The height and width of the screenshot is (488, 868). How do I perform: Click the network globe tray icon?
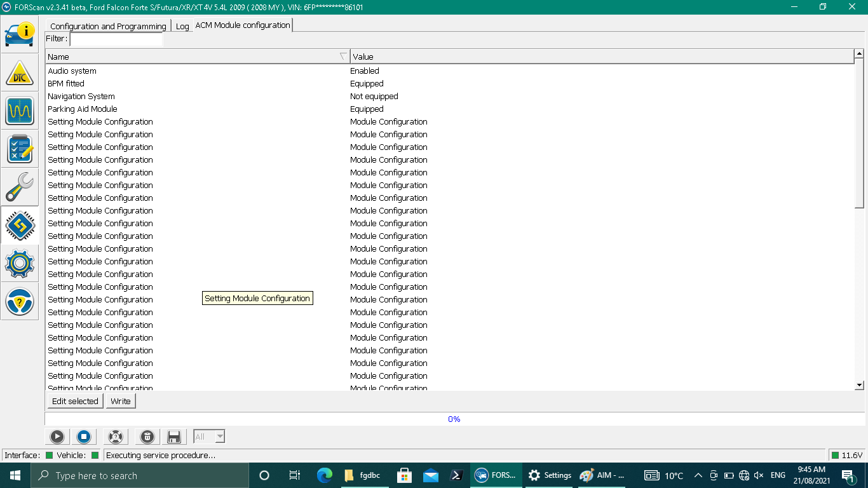[744, 475]
